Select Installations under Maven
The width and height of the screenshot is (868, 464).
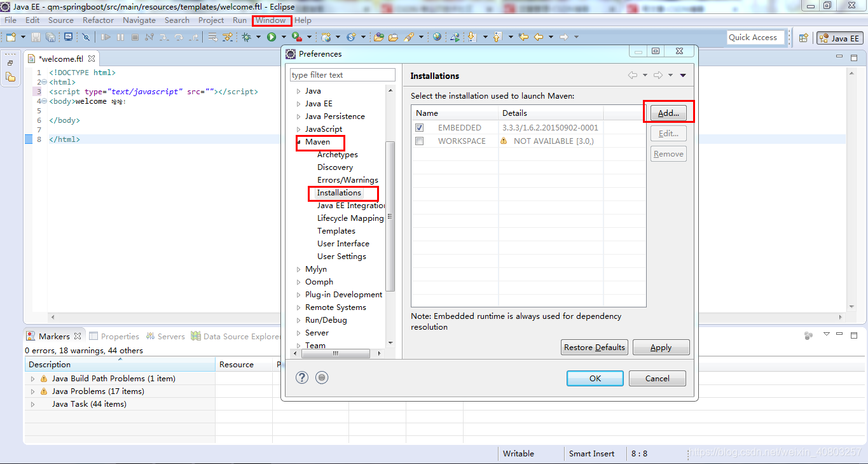click(x=339, y=193)
